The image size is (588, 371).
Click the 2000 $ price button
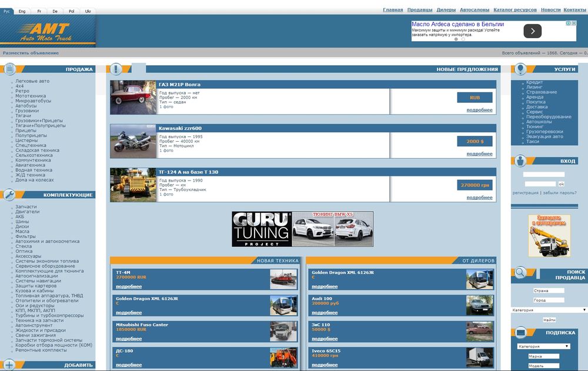(x=475, y=141)
